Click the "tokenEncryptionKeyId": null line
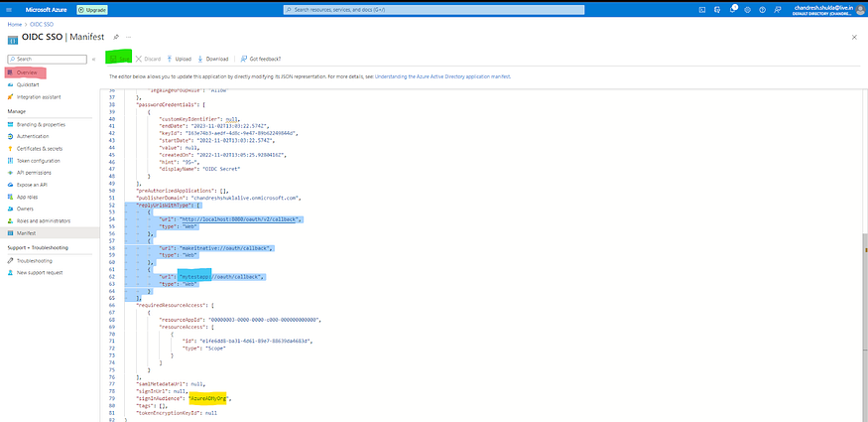The image size is (868, 422). 176,413
